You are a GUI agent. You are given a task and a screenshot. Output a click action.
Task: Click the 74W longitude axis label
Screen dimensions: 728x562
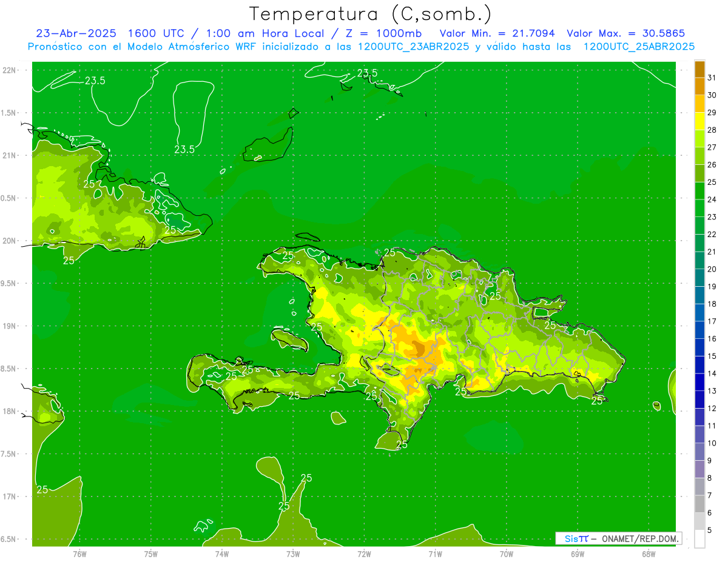[222, 554]
